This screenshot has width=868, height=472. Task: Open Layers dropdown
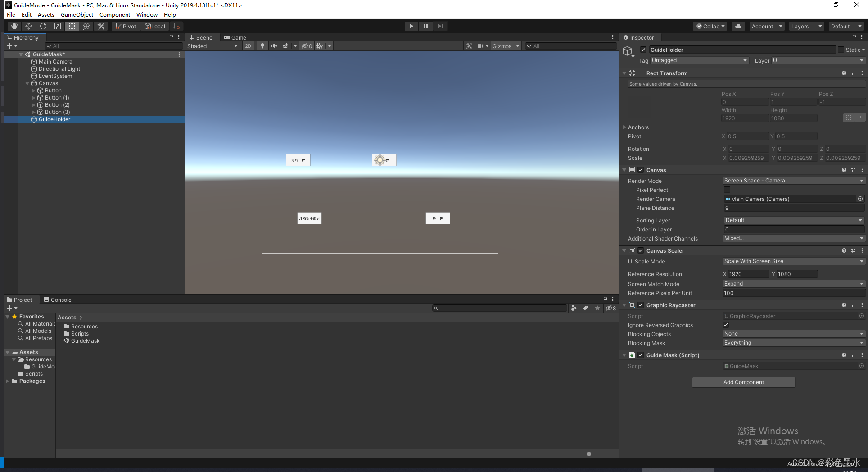pos(806,26)
